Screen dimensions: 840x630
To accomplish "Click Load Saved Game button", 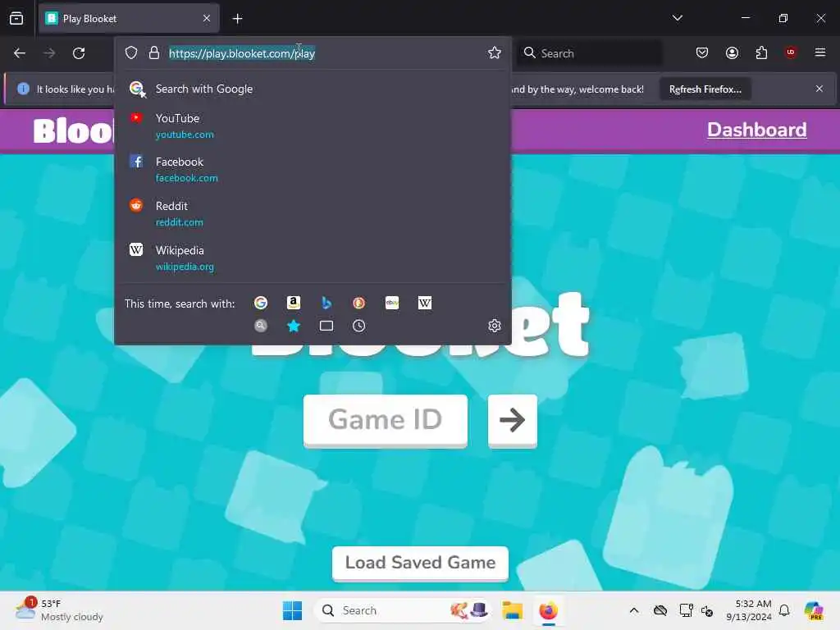I will point(420,563).
